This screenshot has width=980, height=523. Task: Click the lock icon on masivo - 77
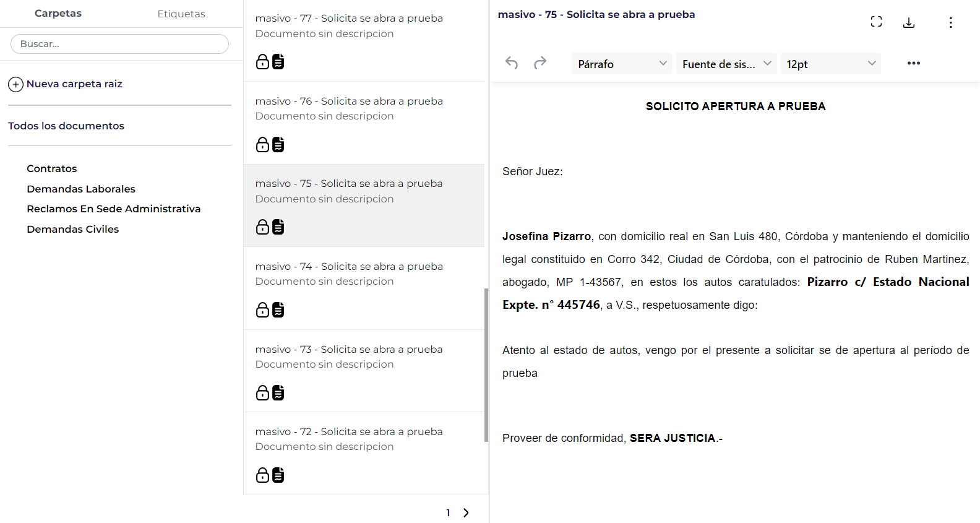point(262,62)
